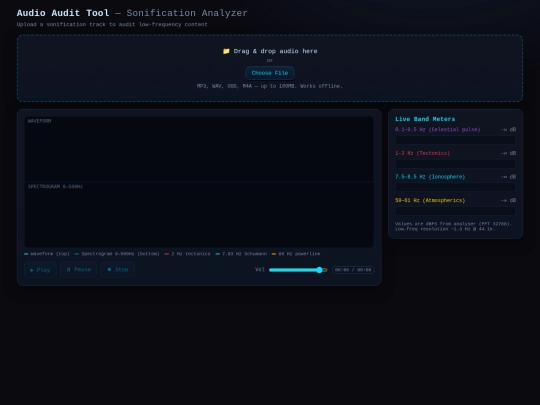Click the Drag & drop audio here text

pos(275,51)
